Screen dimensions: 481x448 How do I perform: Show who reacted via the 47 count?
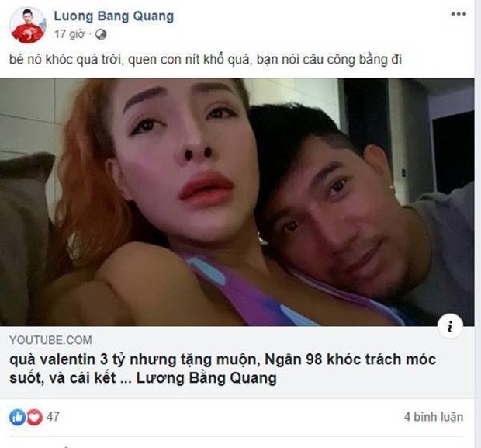pos(53,417)
